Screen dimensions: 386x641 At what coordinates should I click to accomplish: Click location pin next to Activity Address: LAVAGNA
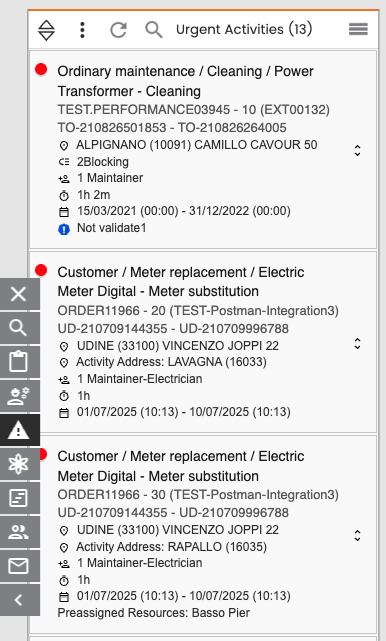[64, 363]
